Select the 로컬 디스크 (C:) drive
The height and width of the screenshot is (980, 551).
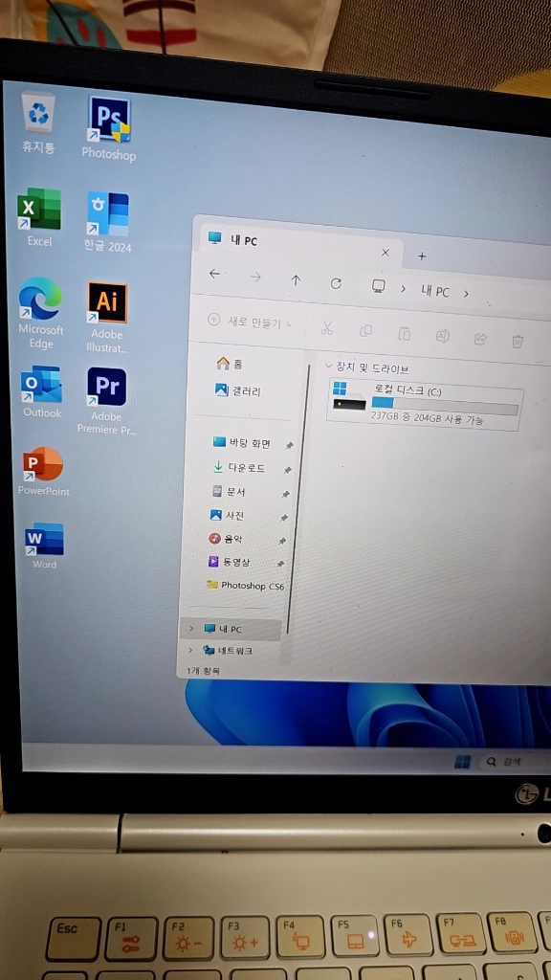425,404
